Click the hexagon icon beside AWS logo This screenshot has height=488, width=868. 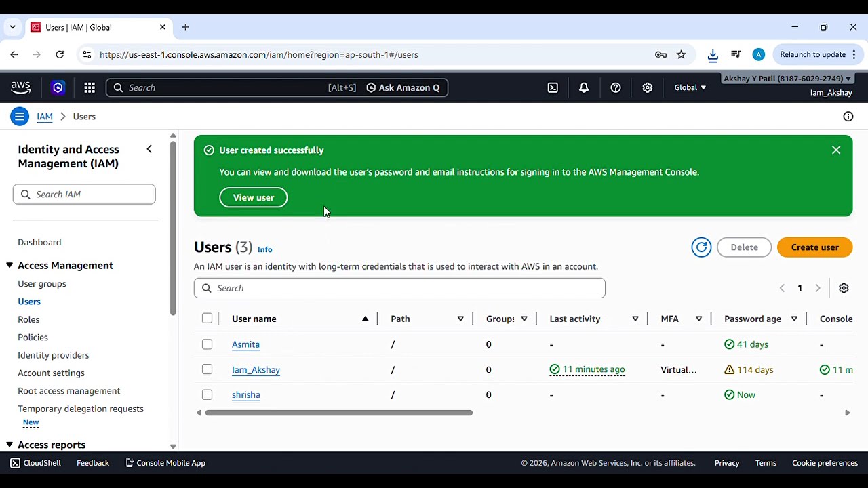point(58,87)
